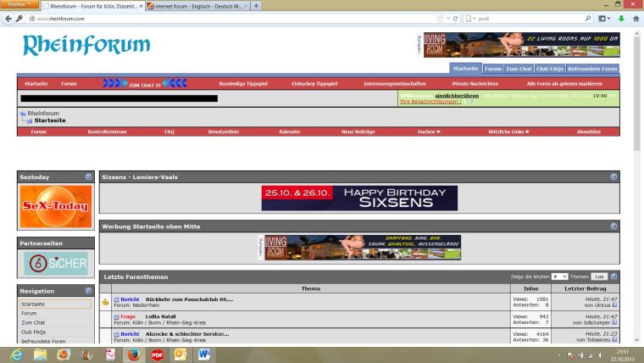The image size is (644, 363).
Task: Click Abmelden to log out
Action: tap(589, 132)
